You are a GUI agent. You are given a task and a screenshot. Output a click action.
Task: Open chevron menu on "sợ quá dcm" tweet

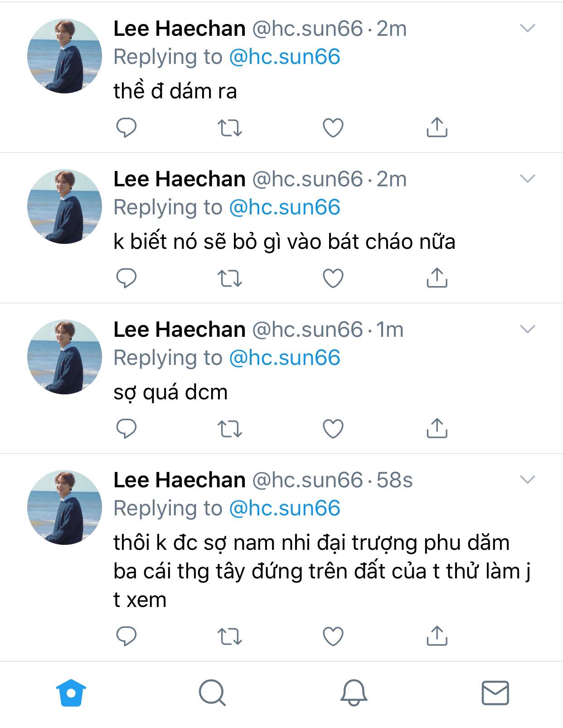[528, 329]
